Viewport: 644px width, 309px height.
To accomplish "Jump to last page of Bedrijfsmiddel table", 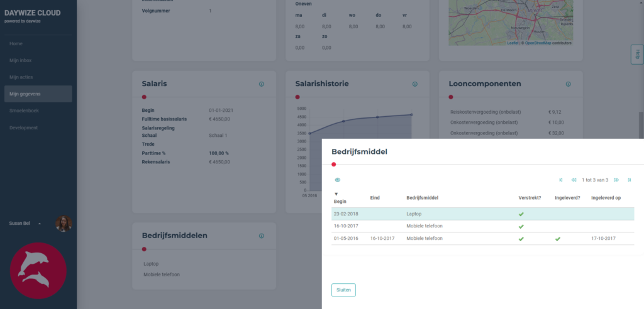I will click(x=630, y=180).
